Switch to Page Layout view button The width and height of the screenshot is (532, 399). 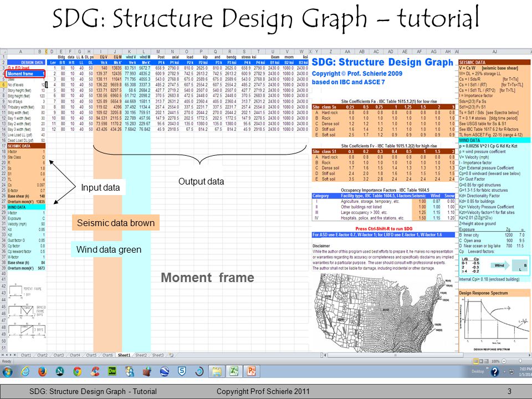pos(482,361)
